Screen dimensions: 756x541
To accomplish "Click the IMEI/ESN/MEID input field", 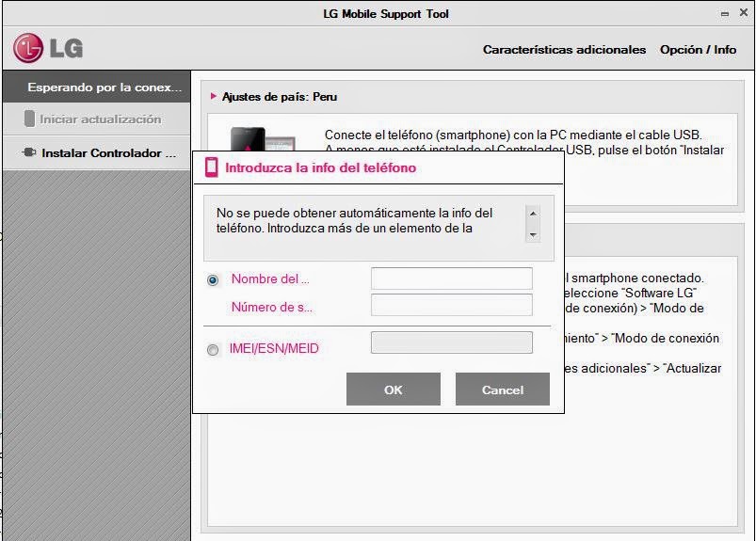I will 452,342.
